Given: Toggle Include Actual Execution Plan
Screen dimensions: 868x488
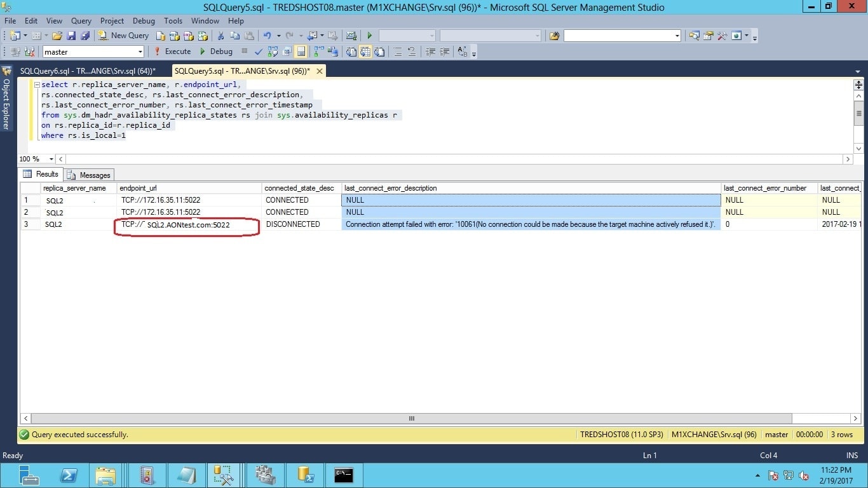Looking at the screenshot, I should click(x=318, y=52).
